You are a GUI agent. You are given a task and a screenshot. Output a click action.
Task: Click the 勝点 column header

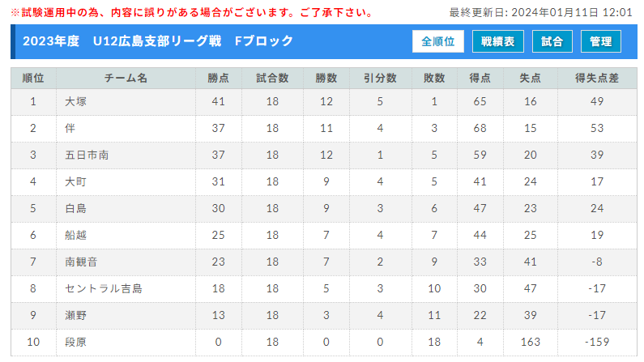[x=219, y=78]
